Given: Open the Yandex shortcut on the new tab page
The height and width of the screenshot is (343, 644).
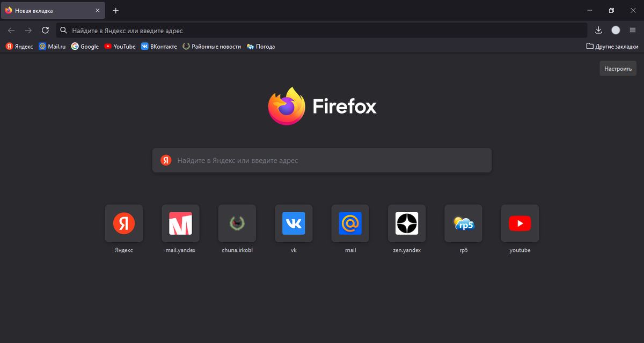Looking at the screenshot, I should pyautogui.click(x=124, y=223).
